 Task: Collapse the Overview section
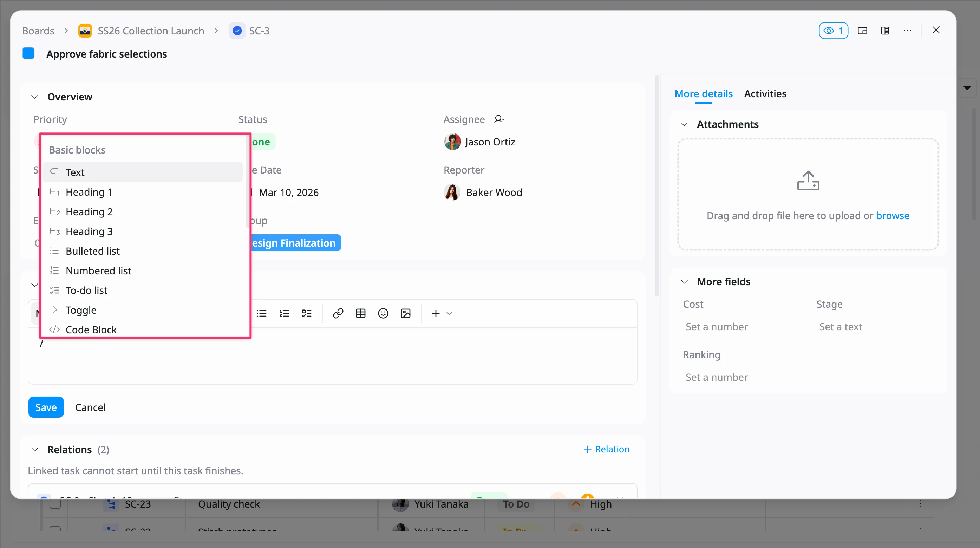pos(35,97)
